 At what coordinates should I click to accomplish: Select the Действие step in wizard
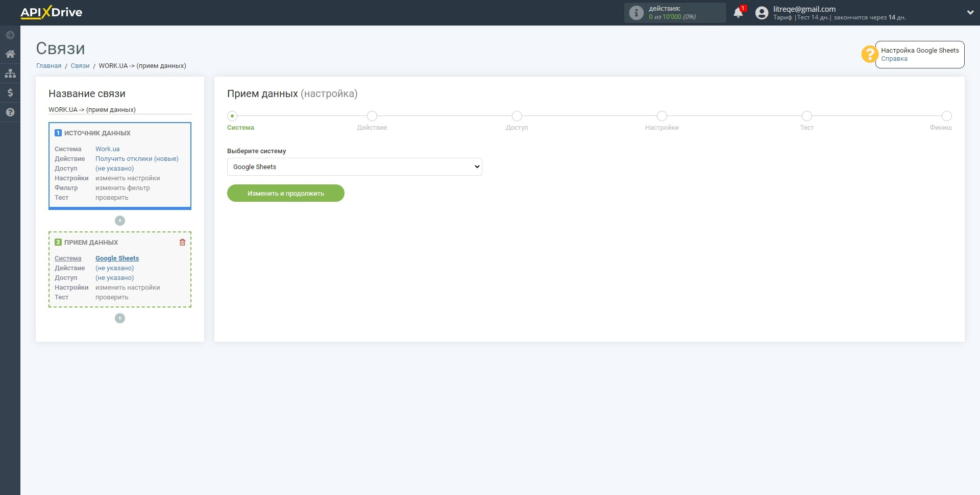click(372, 116)
